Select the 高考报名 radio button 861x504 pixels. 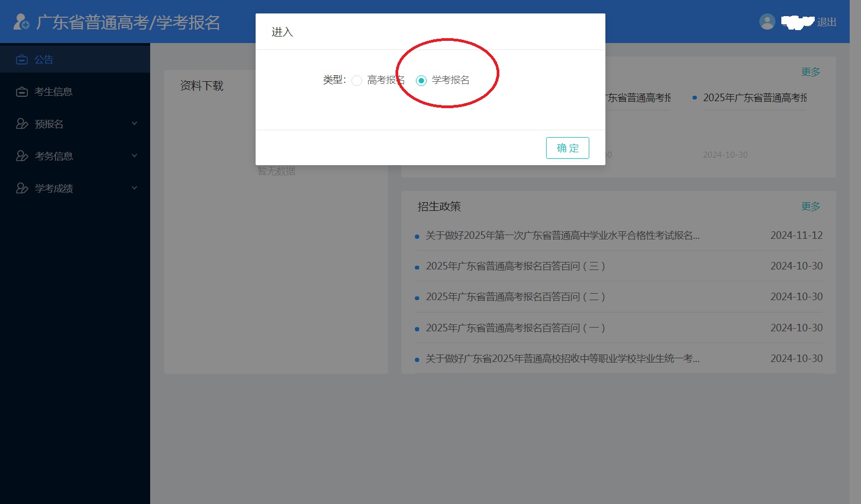pyautogui.click(x=357, y=81)
